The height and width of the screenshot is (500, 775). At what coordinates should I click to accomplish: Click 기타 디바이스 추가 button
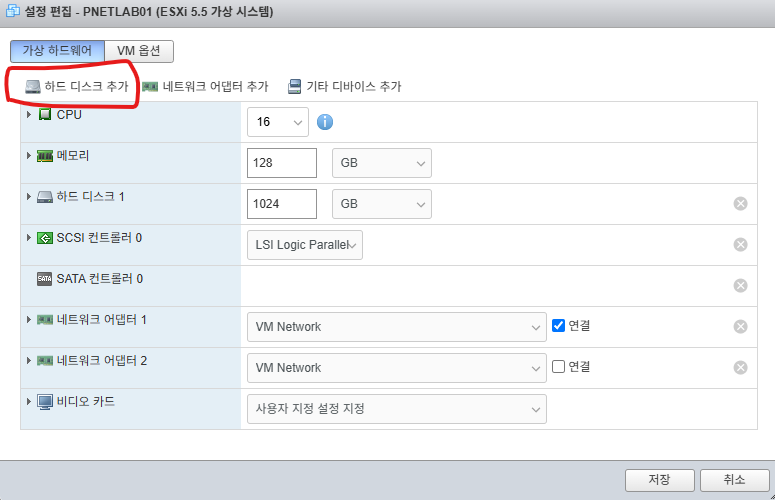point(345,87)
